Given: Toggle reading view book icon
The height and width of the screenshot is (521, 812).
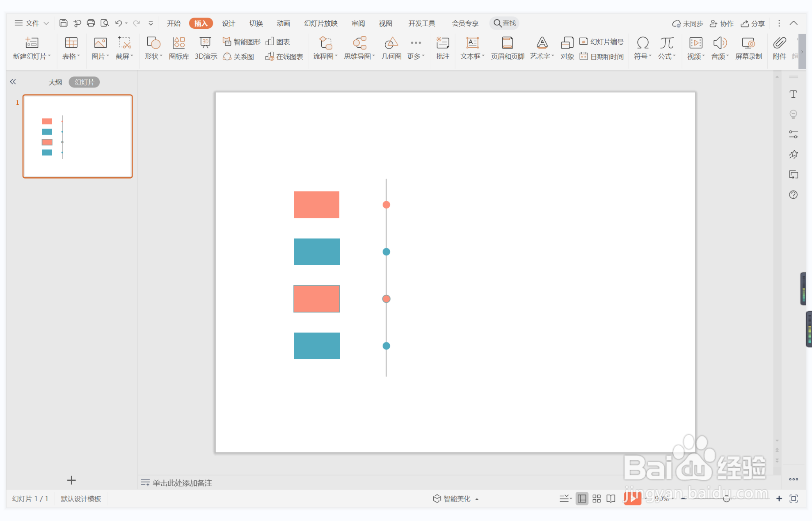Looking at the screenshot, I should (611, 498).
